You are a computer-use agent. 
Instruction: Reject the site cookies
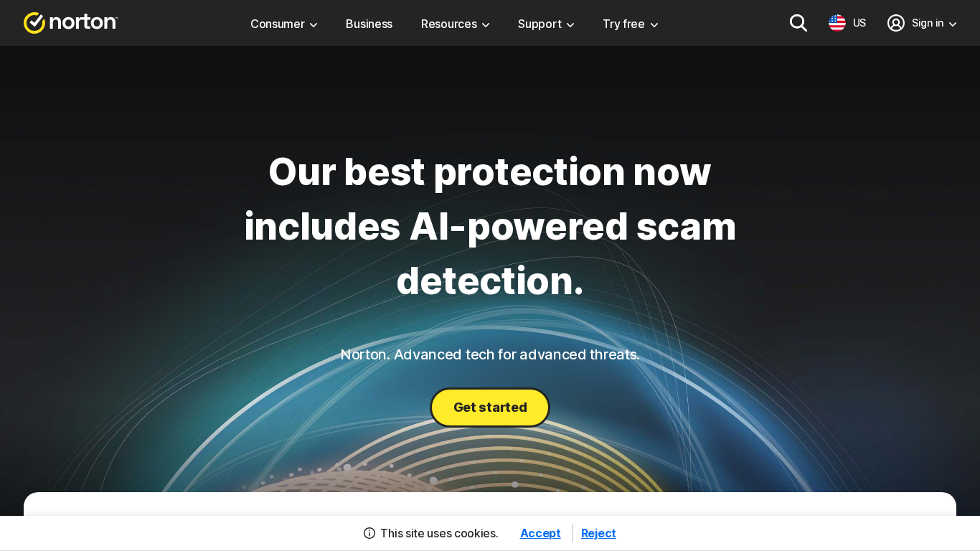point(598,533)
